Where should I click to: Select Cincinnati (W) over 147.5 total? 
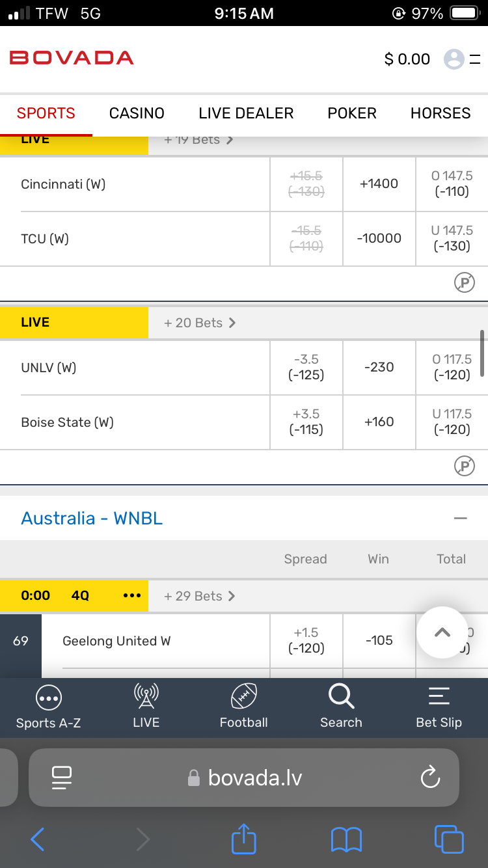[x=452, y=183]
